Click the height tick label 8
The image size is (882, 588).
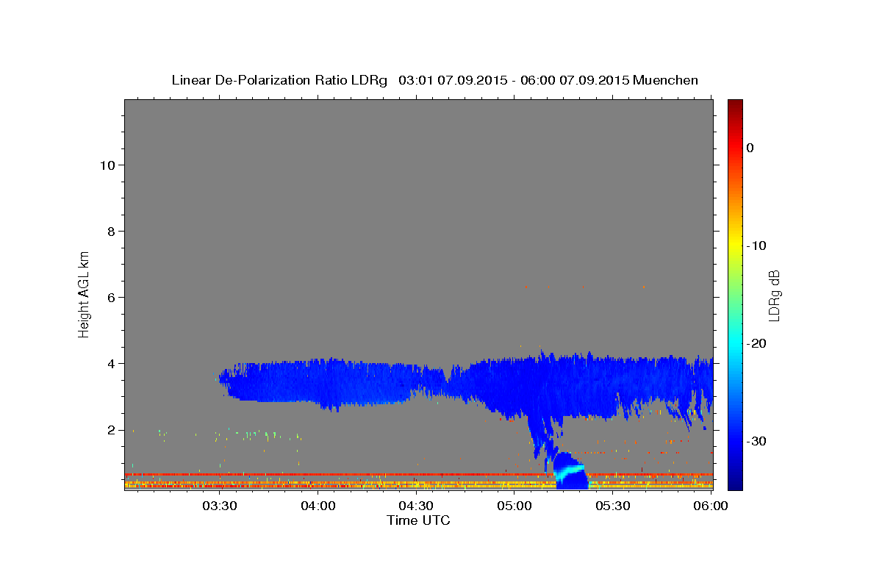point(110,231)
